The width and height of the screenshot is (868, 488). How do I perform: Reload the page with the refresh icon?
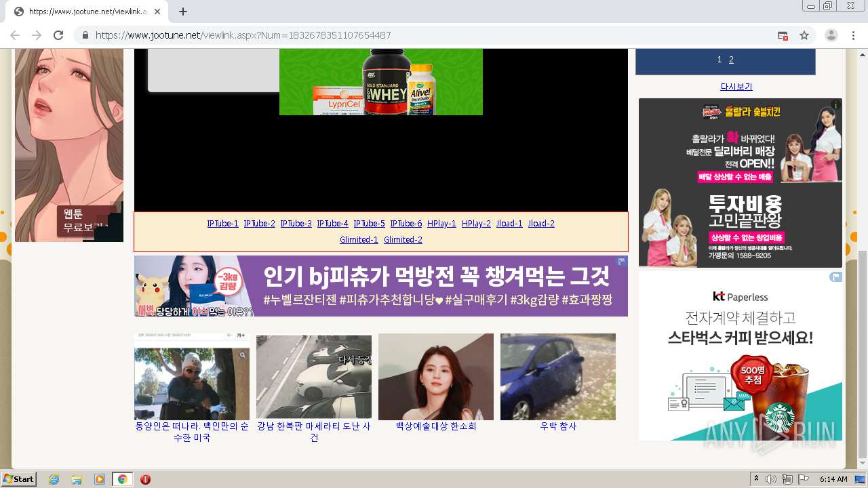click(58, 35)
